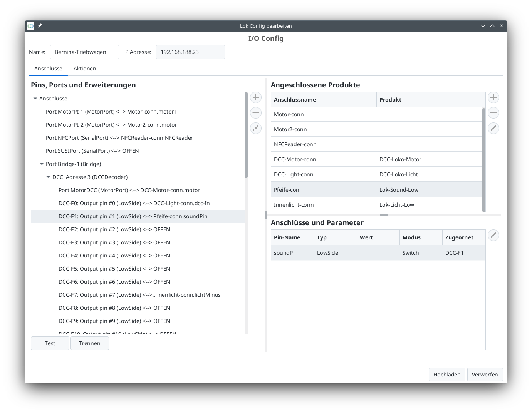Viewport: 532px width, 413px height.
Task: Remove connected product using the minus icon
Action: [493, 113]
